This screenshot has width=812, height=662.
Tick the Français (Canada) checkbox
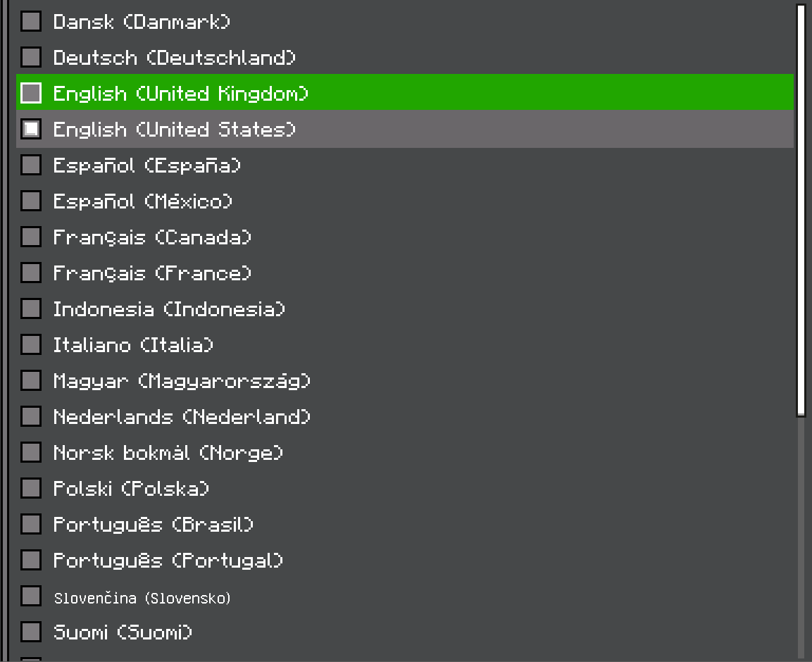[x=31, y=237]
